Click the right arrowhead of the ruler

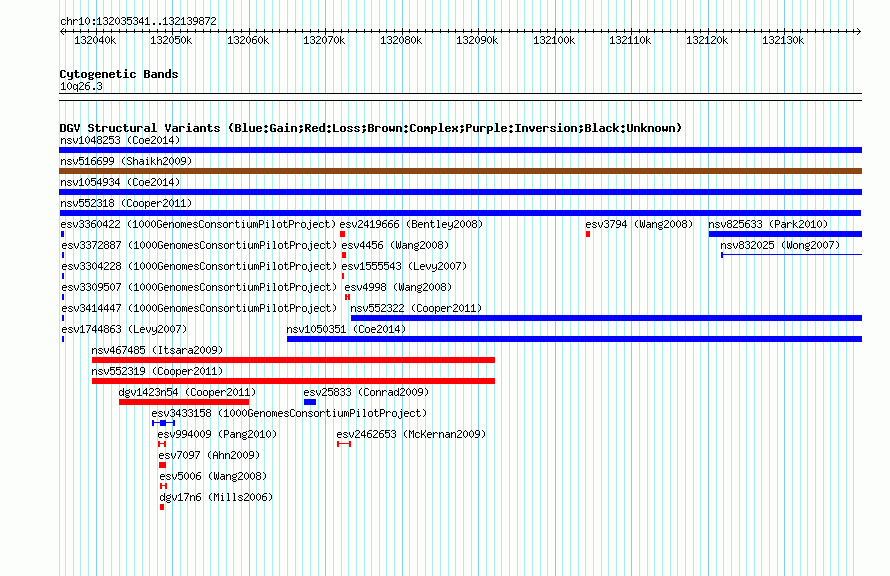point(859,31)
